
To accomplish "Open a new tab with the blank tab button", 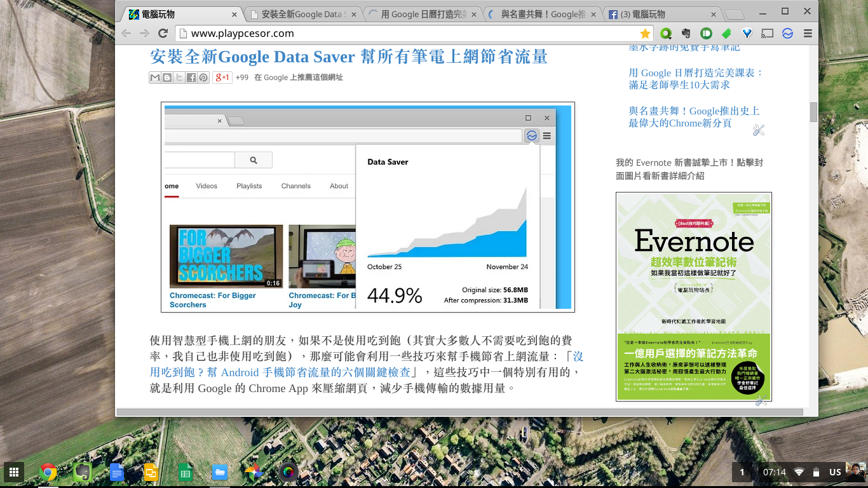I will click(x=734, y=15).
